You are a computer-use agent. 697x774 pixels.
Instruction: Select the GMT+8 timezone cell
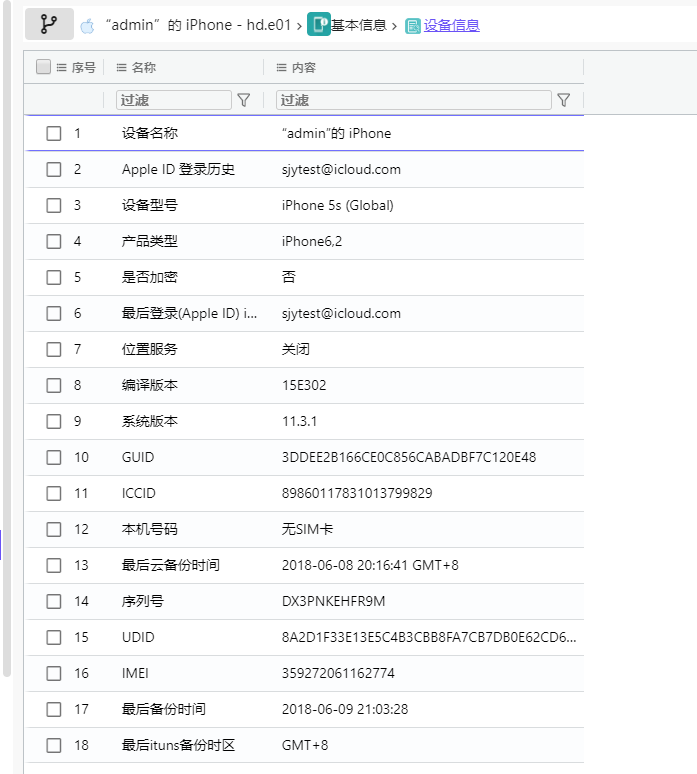[x=305, y=745]
